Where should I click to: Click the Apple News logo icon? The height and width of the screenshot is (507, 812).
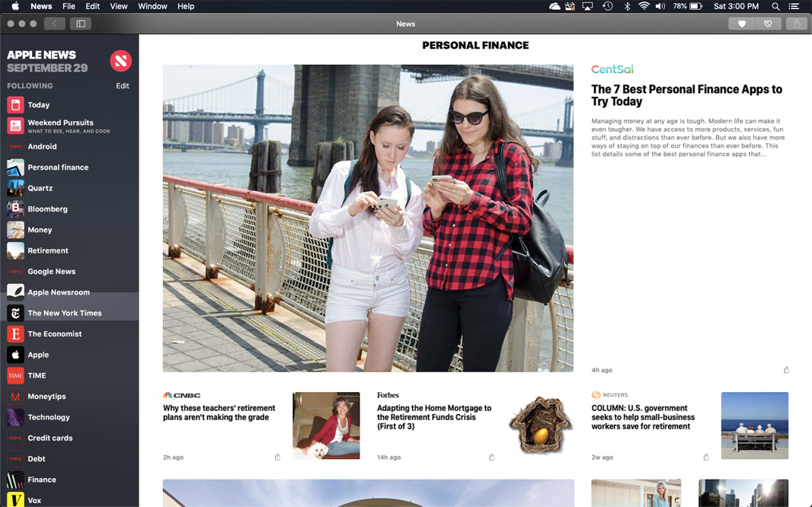click(x=120, y=61)
